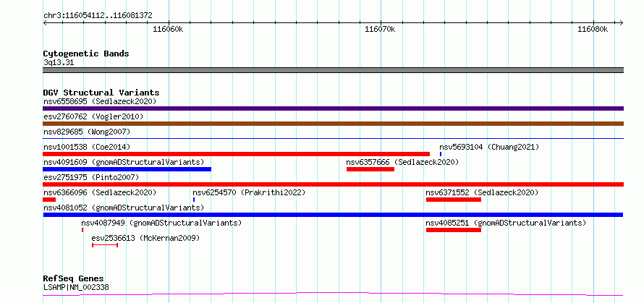Click the purple nsv6558695 variant bar
The image size is (644, 303).
coord(333,108)
